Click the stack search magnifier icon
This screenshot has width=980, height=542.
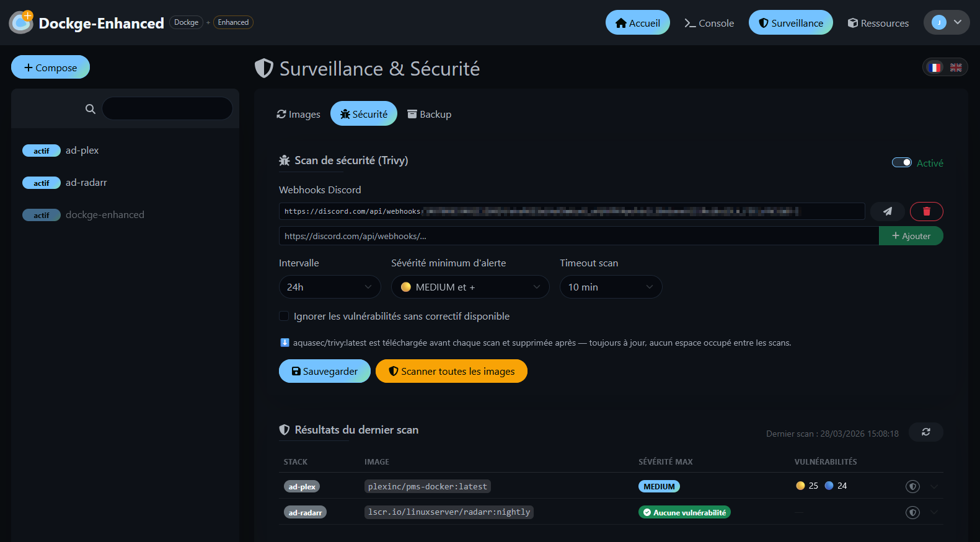(90, 109)
